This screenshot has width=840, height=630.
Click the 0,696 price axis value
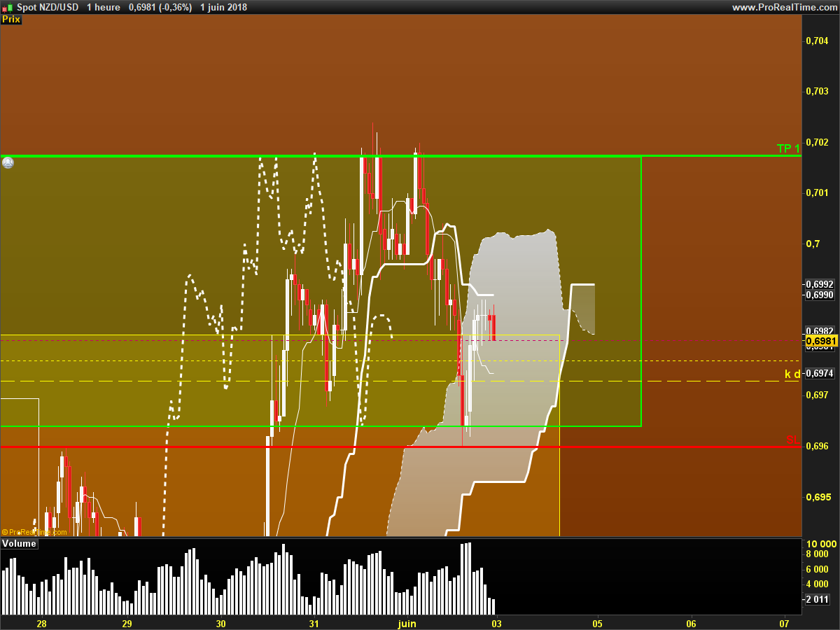[818, 446]
